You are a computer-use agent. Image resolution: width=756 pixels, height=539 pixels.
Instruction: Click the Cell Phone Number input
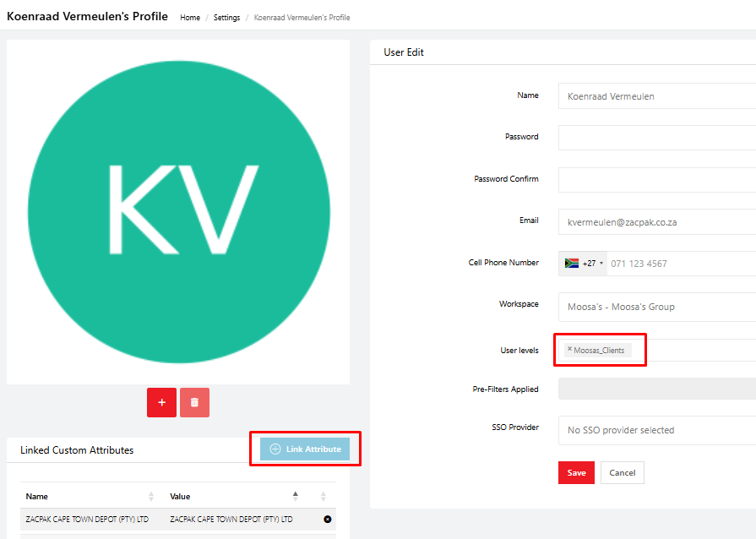(680, 264)
